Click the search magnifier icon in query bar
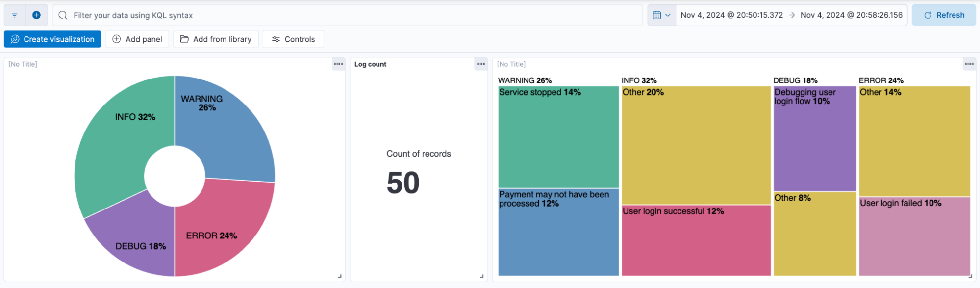 63,15
